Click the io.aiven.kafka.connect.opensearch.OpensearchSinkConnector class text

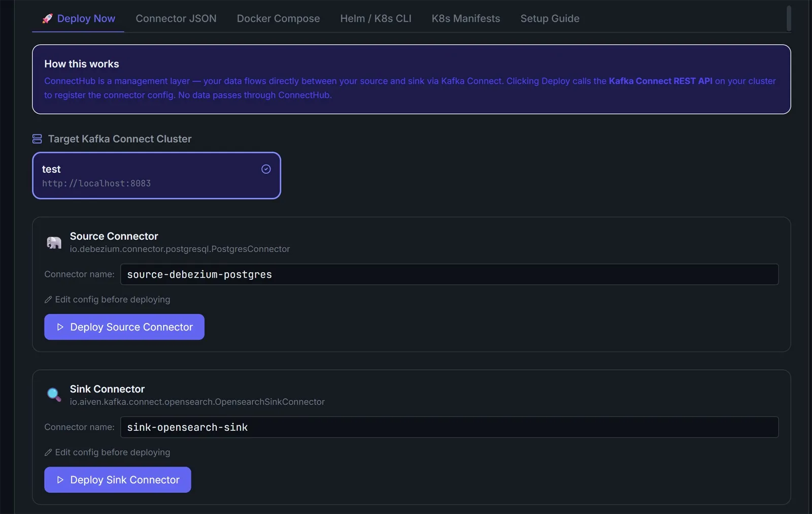197,402
